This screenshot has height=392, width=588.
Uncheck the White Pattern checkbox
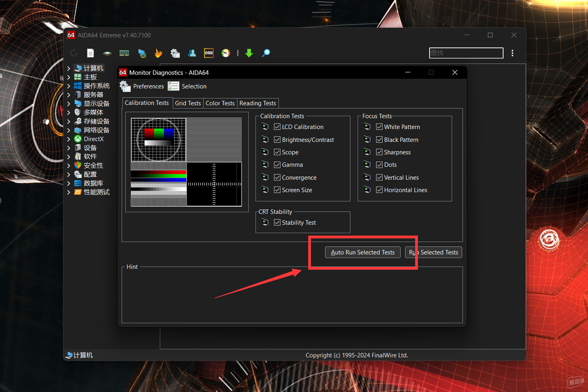click(379, 127)
